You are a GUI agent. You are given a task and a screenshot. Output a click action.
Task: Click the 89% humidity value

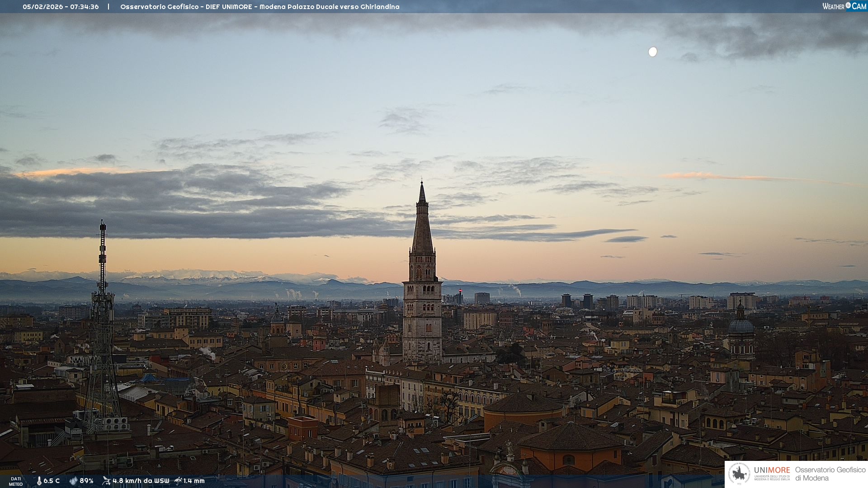pos(86,481)
